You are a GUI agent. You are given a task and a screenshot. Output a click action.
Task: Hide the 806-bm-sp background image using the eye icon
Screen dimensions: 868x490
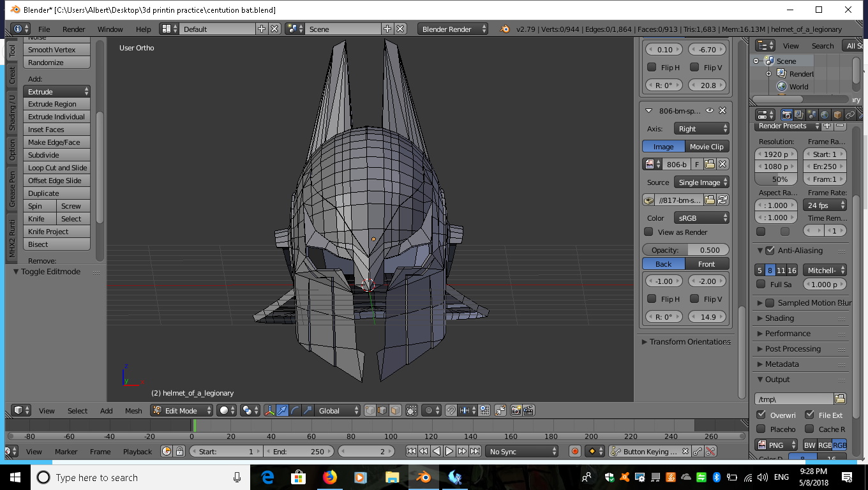point(709,110)
